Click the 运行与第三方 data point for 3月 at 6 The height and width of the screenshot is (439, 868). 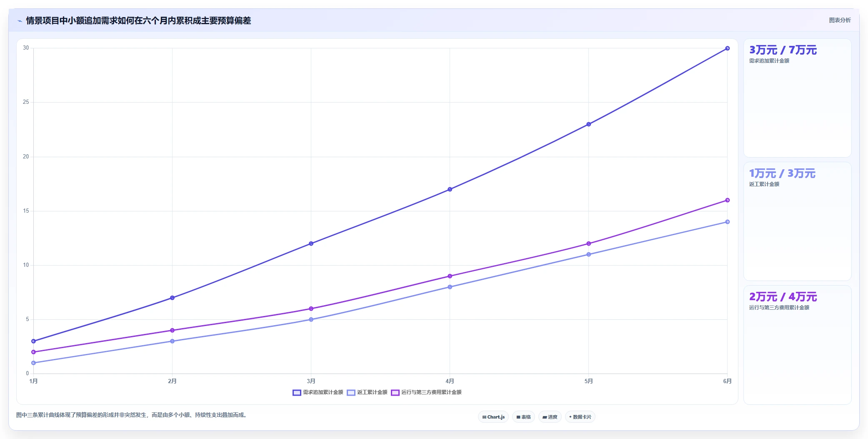coord(311,309)
